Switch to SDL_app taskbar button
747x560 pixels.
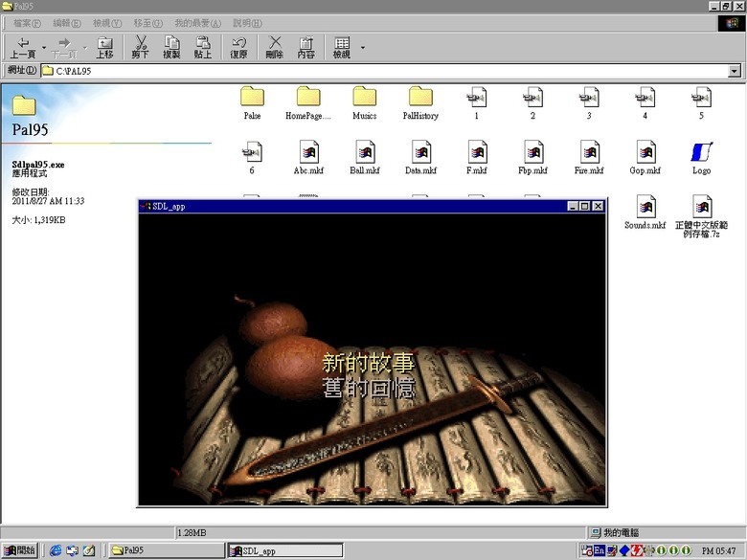pos(284,550)
